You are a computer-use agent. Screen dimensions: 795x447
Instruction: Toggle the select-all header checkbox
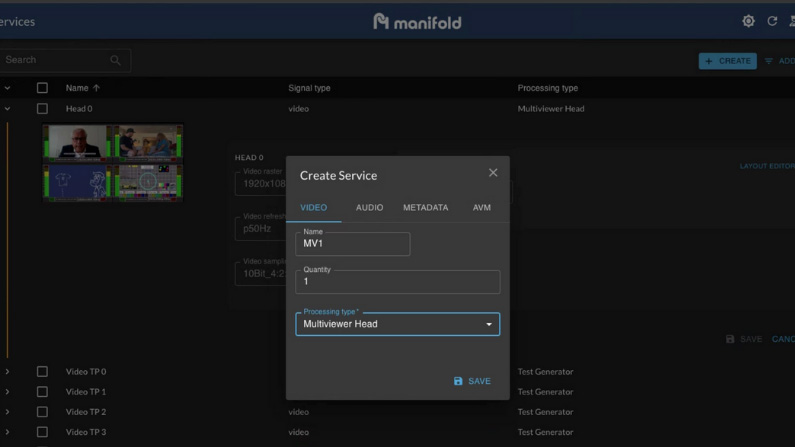[42, 88]
